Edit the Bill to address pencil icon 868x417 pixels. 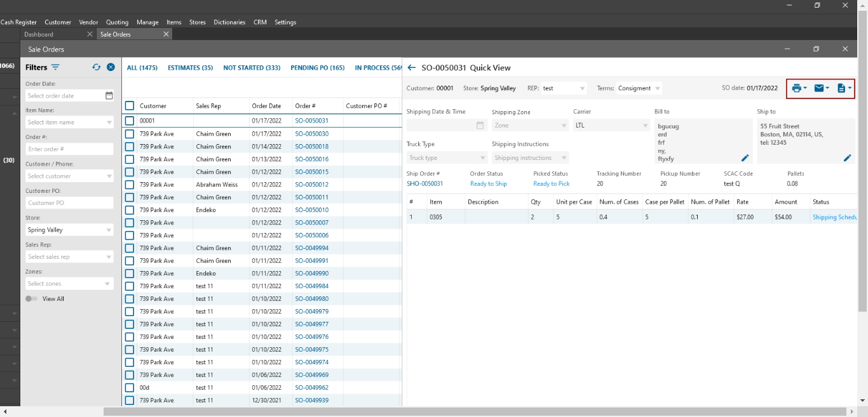745,158
